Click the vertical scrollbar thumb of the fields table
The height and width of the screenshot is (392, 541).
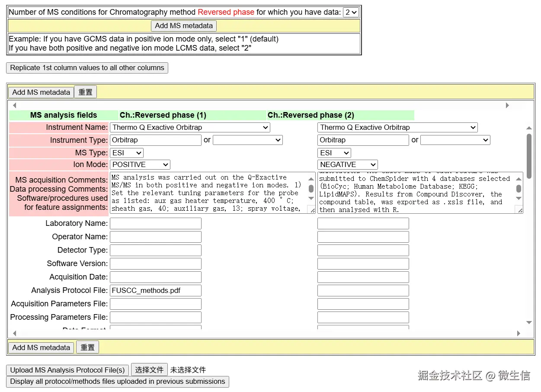click(x=529, y=156)
